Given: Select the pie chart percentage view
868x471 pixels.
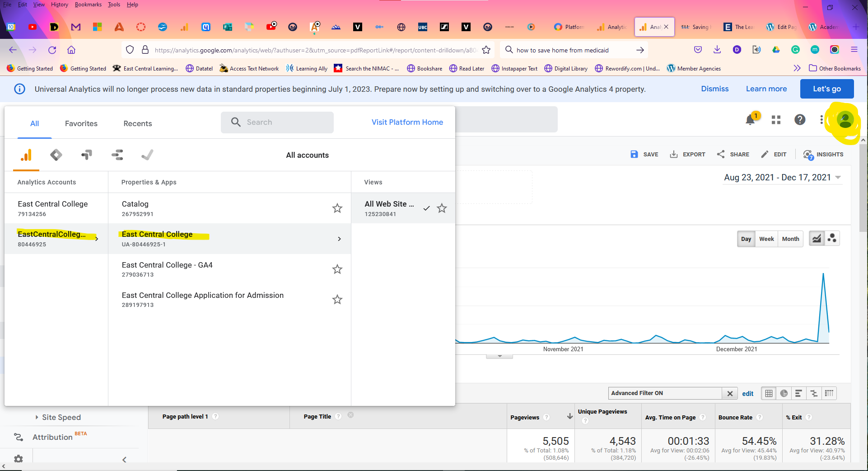Looking at the screenshot, I should (784, 393).
